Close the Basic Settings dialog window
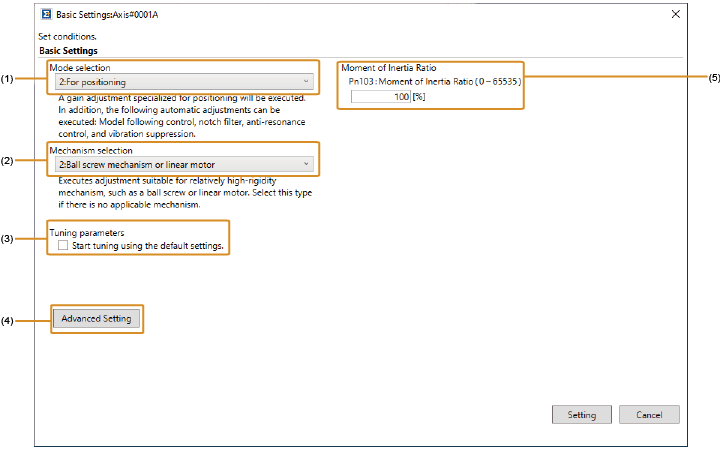Image resolution: width=720 pixels, height=450 pixels. (x=675, y=14)
